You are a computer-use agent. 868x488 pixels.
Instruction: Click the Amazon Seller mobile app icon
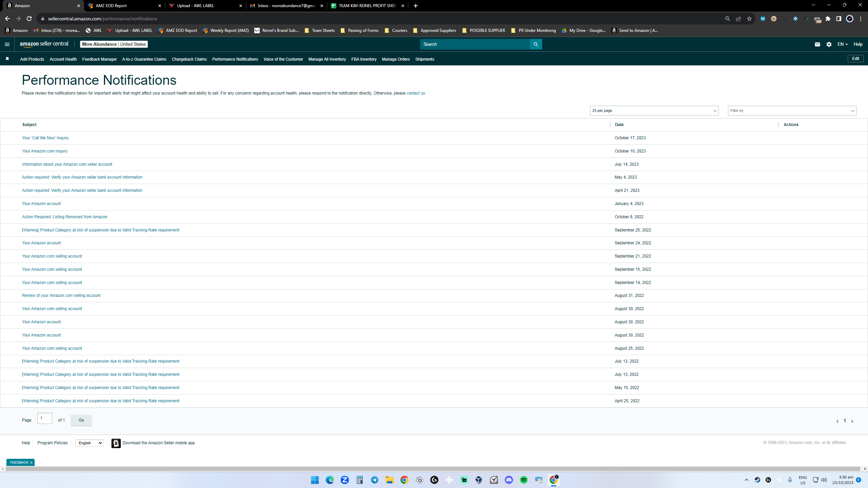point(116,443)
